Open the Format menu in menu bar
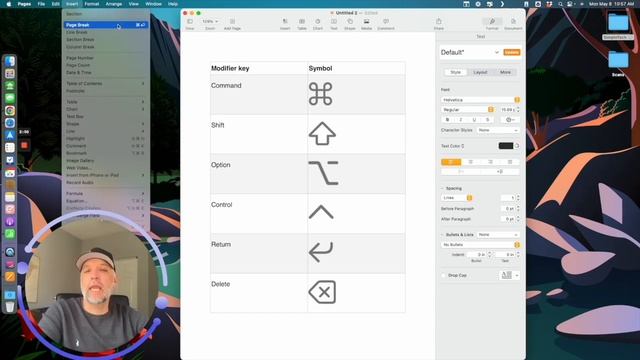The height and width of the screenshot is (360, 640). click(91, 4)
